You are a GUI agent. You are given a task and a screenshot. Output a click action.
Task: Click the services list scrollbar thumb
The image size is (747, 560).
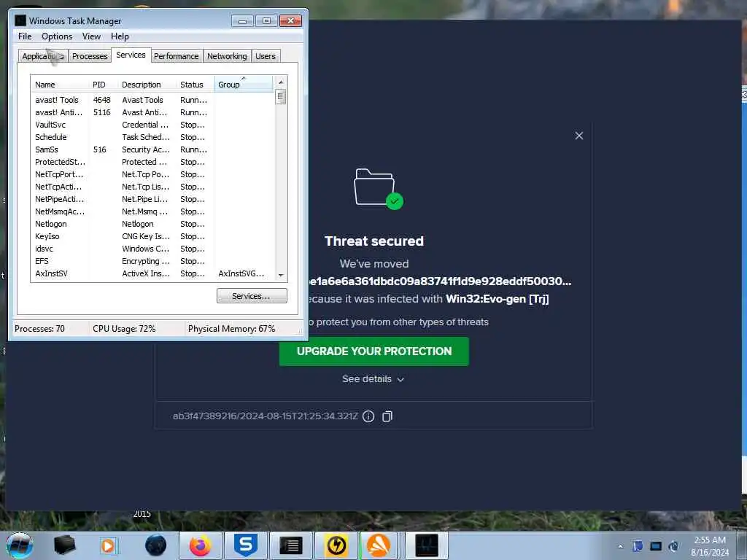point(281,97)
